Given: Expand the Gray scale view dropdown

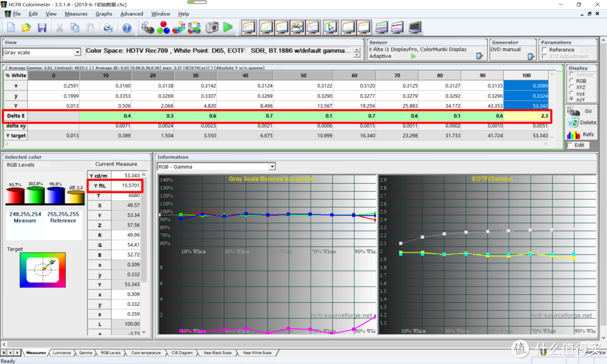Looking at the screenshot, I should (x=78, y=52).
